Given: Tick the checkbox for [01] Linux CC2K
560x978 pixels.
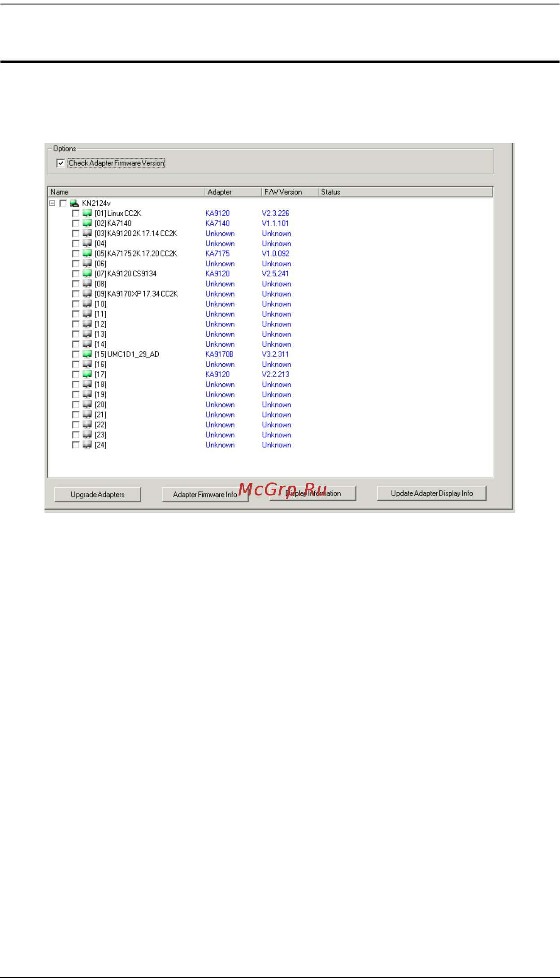Looking at the screenshot, I should [75, 213].
